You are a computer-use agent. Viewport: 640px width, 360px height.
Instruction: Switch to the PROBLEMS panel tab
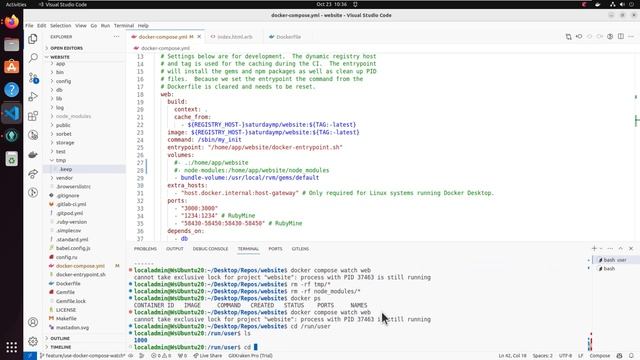click(145, 249)
